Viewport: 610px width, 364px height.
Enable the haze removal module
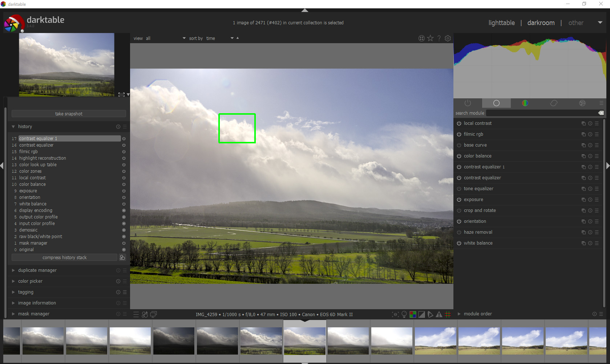pyautogui.click(x=458, y=232)
